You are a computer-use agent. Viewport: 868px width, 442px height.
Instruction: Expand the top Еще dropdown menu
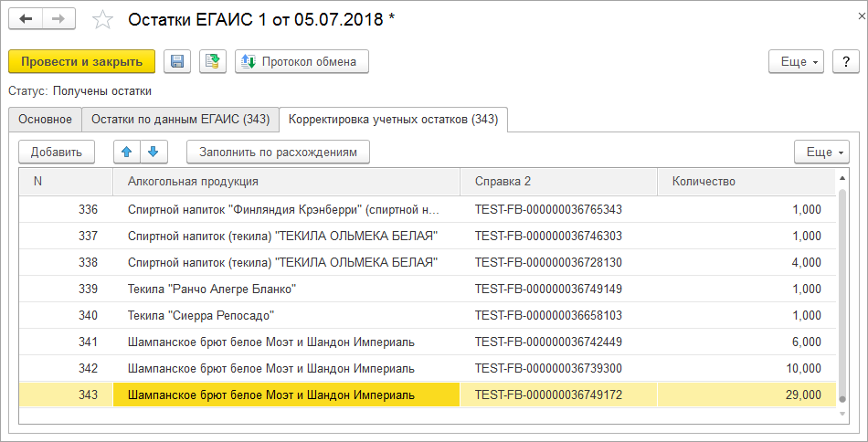pos(798,62)
